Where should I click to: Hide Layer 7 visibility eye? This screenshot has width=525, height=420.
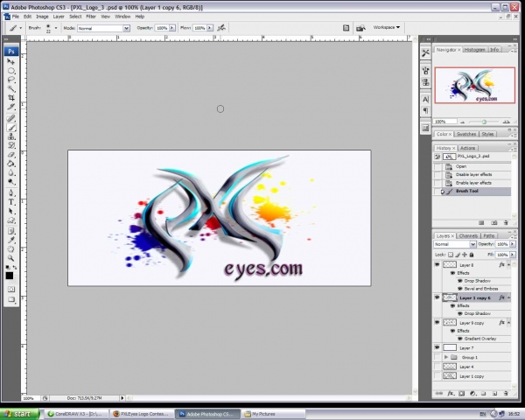coord(437,347)
